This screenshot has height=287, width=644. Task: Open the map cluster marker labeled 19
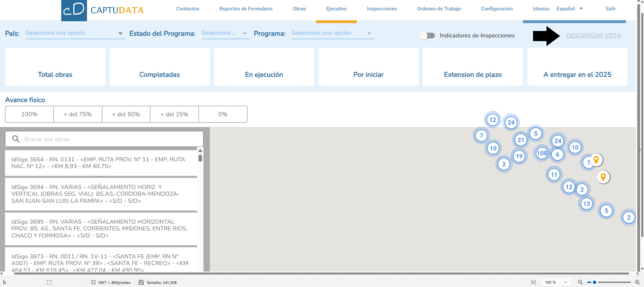(519, 156)
